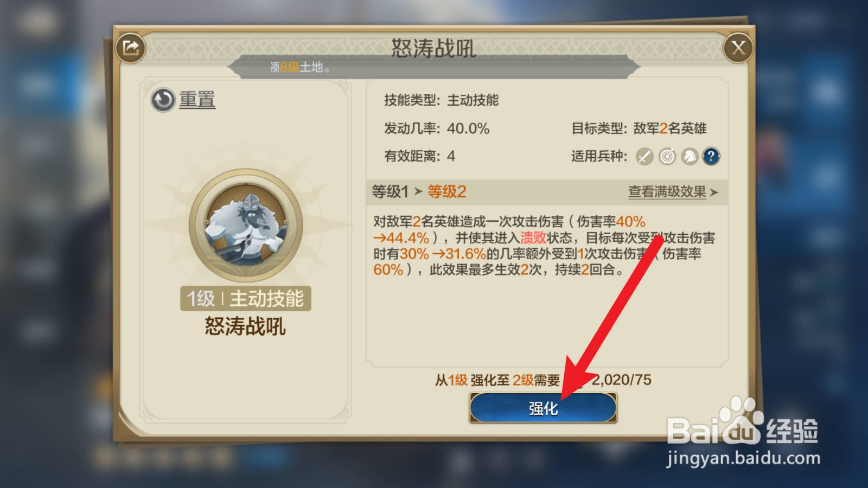Click the share icon in the top-left corner
The height and width of the screenshot is (488, 868).
131,48
